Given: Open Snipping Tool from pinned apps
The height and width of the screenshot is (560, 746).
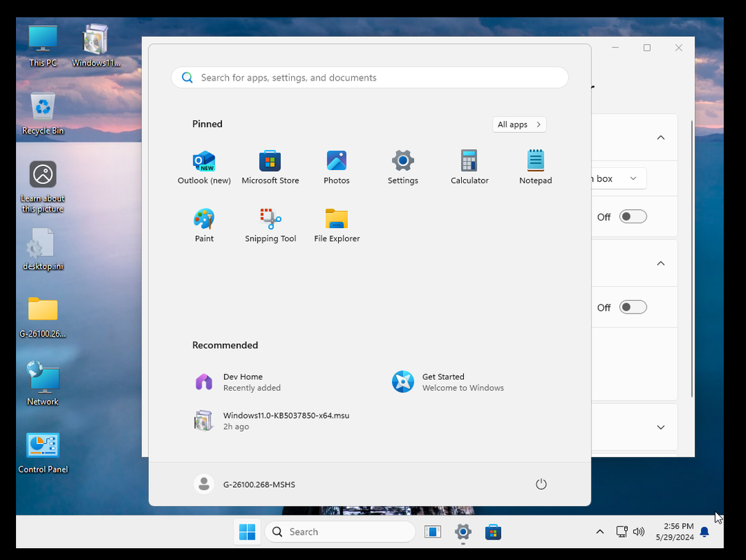Looking at the screenshot, I should click(270, 225).
